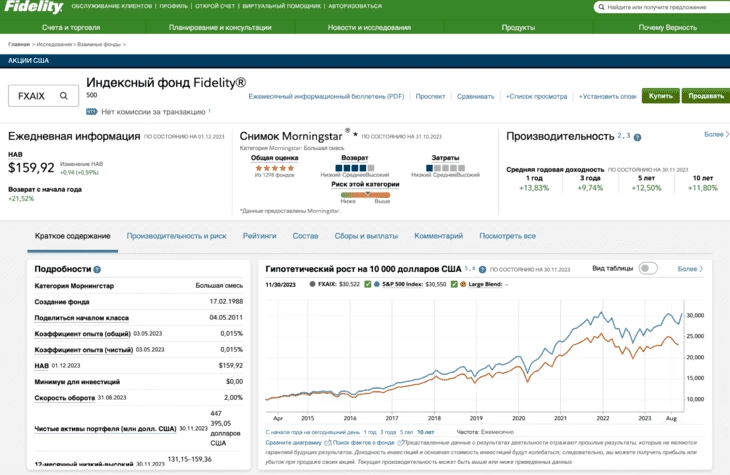The width and height of the screenshot is (730, 475).
Task: Click the blue Возврат rating boxes
Action: [355, 168]
